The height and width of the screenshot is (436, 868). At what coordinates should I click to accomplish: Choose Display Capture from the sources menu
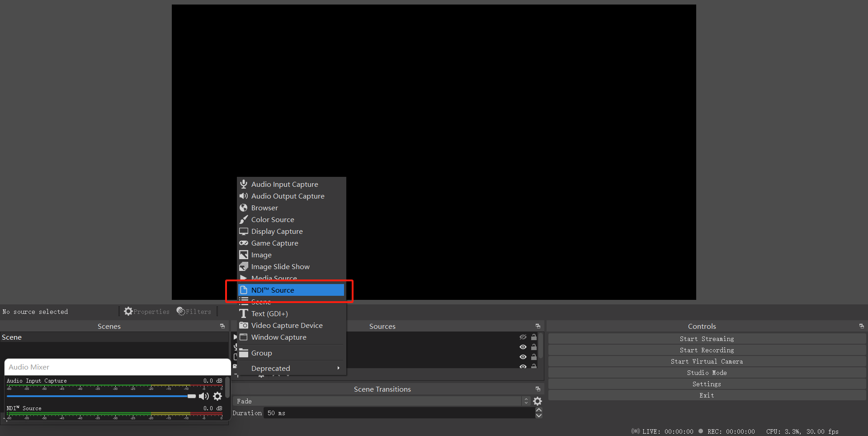pyautogui.click(x=277, y=231)
